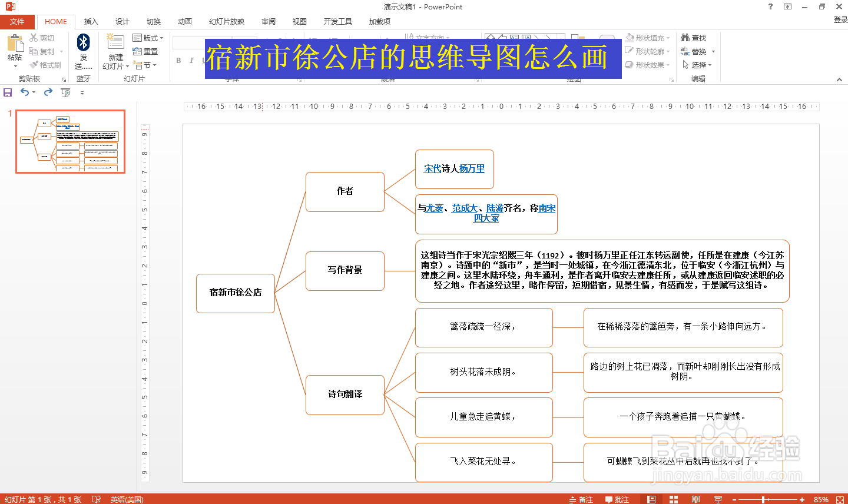The image size is (848, 504).
Task: Open the Clipboard (剪贴板) dialog launcher
Action: tap(64, 79)
